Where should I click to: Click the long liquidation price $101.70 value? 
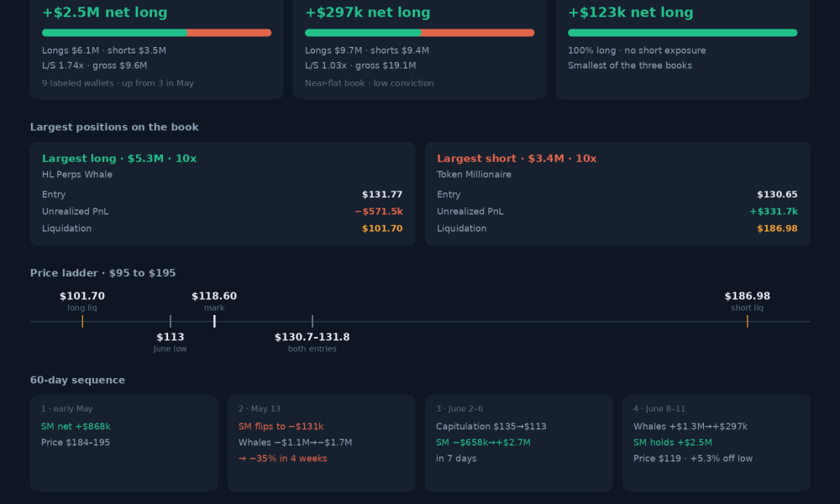coord(382,228)
